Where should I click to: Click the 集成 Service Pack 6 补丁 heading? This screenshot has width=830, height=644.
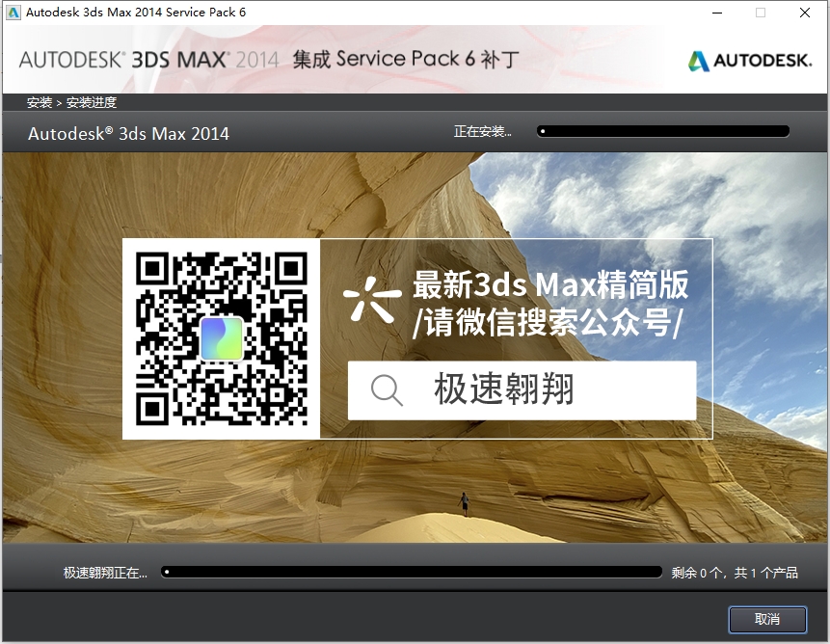pyautogui.click(x=406, y=59)
